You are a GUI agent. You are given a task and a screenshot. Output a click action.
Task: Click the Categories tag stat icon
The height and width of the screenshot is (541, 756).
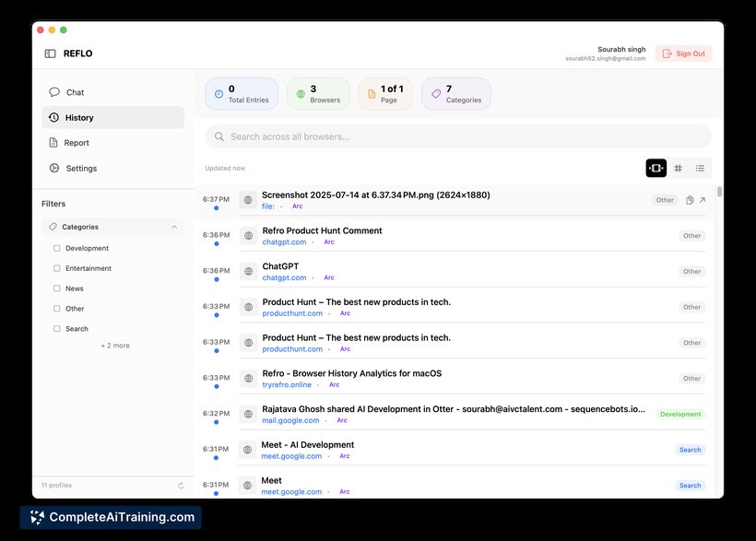[436, 94]
